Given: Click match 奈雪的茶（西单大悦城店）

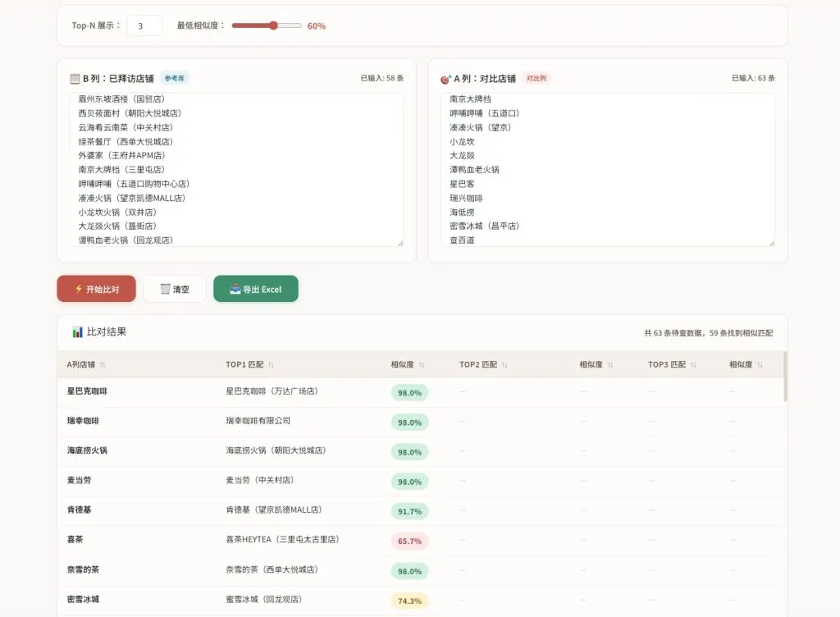Looking at the screenshot, I should [272, 569].
